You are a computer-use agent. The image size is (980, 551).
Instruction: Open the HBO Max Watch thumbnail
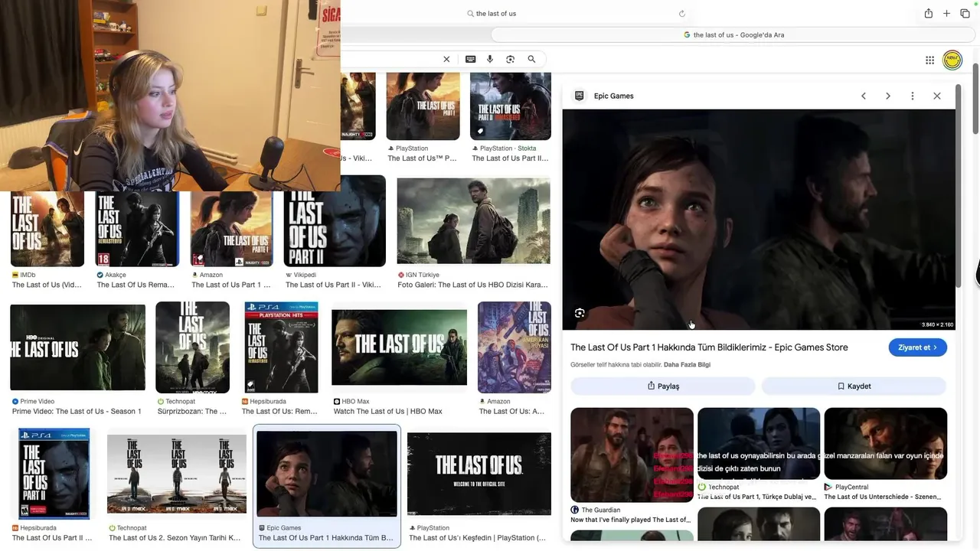coord(399,347)
